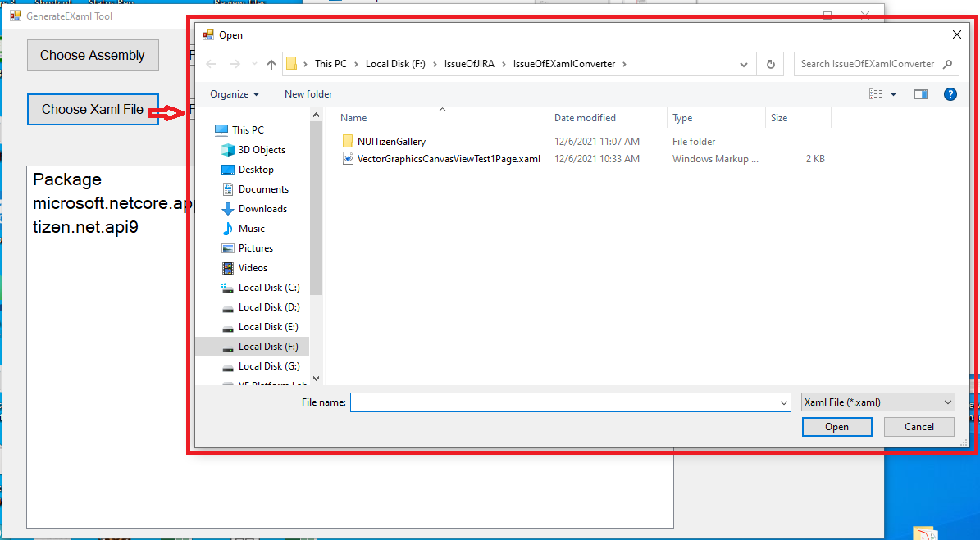Open the recent locations dropdown arrow
This screenshot has width=980, height=540.
254,64
